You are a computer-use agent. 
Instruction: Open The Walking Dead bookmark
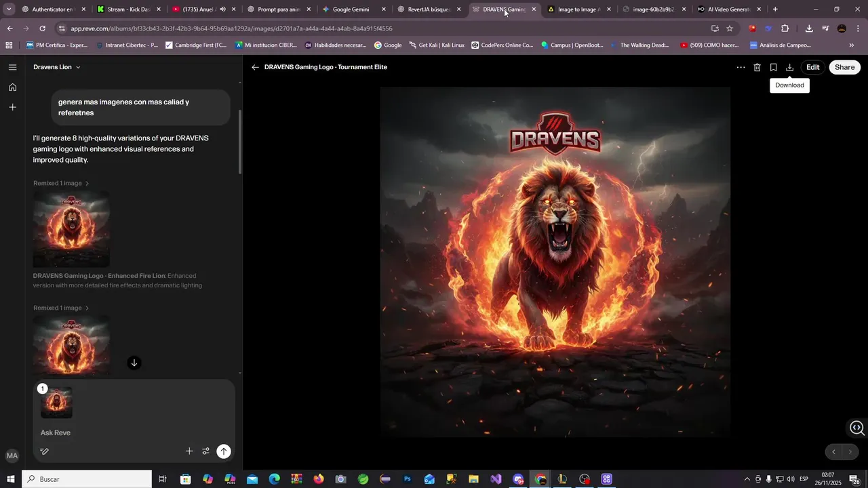click(639, 45)
